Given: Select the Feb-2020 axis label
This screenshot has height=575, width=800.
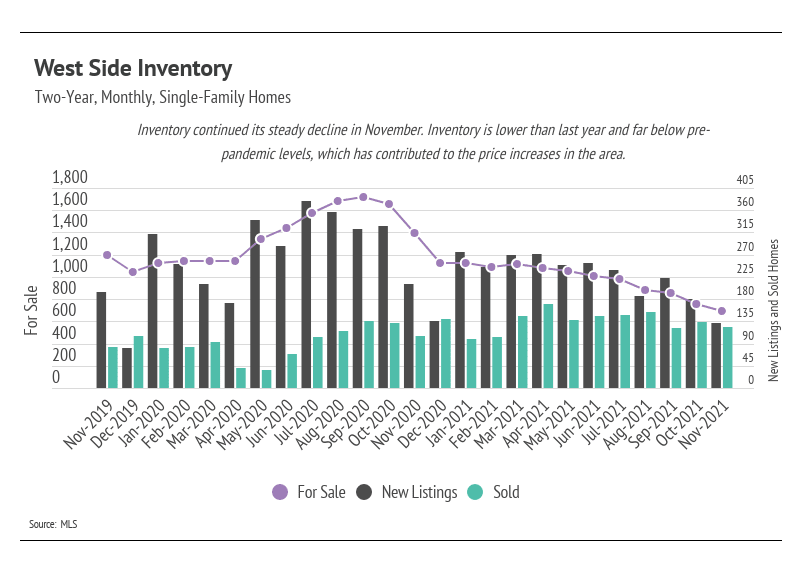Looking at the screenshot, I should click(165, 423).
